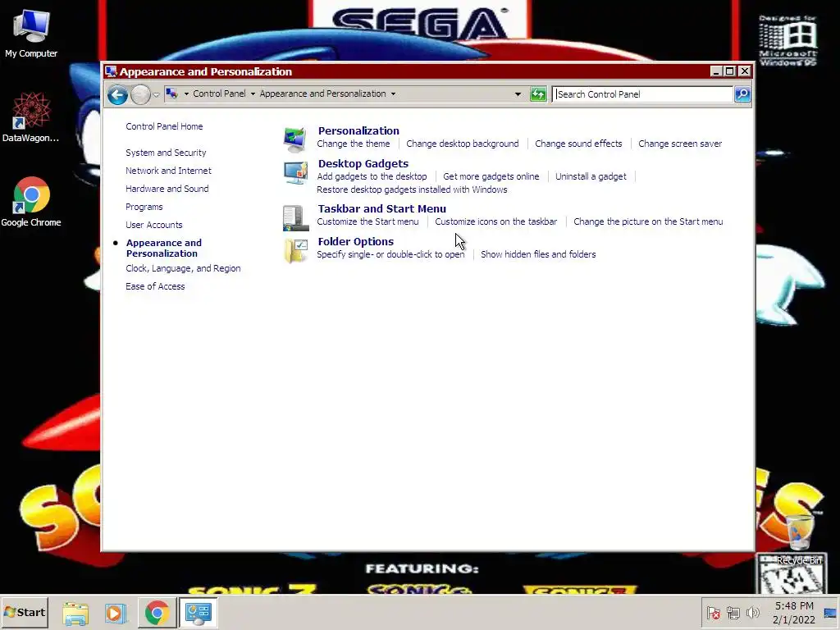Open Windows Explorer from taskbar
840x630 pixels.
75,613
